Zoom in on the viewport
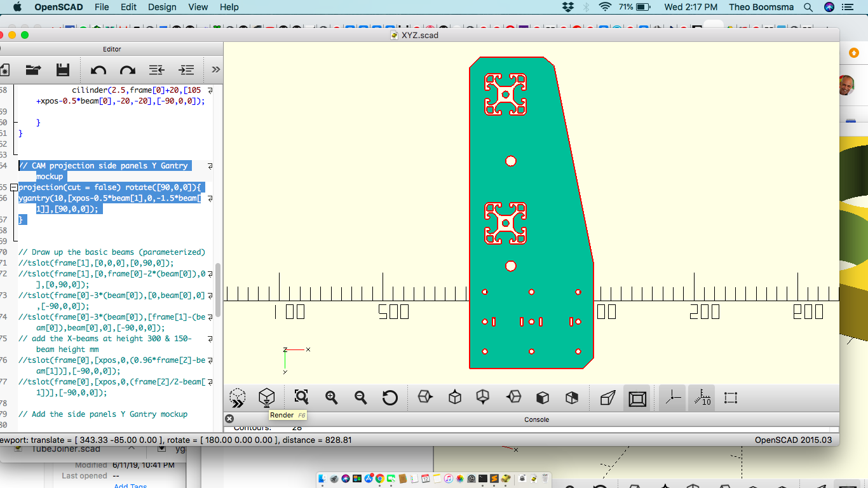 [331, 398]
